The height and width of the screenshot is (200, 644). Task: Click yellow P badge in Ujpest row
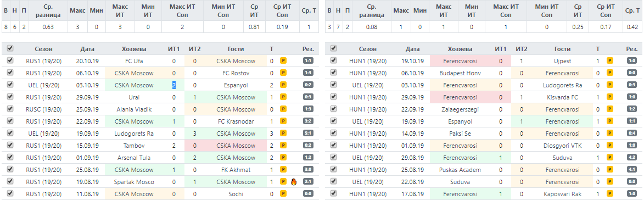[610, 61]
